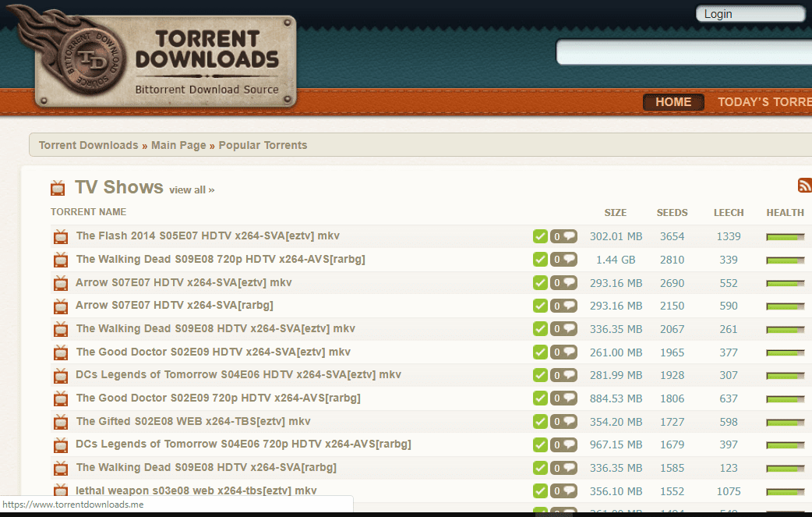Click the 884.53 MB size value
Viewport: 812px width, 517px height.
616,398
